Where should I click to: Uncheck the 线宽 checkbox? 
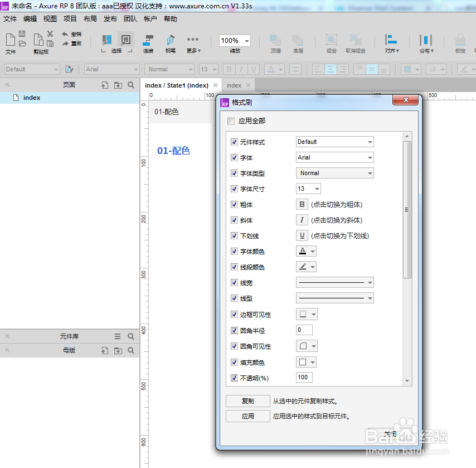(x=234, y=282)
